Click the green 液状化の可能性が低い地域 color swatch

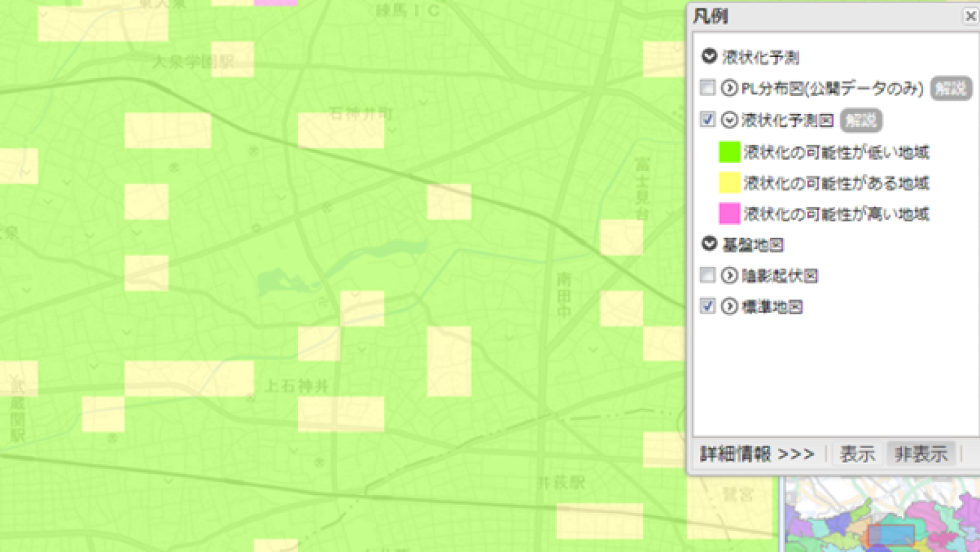coord(728,152)
